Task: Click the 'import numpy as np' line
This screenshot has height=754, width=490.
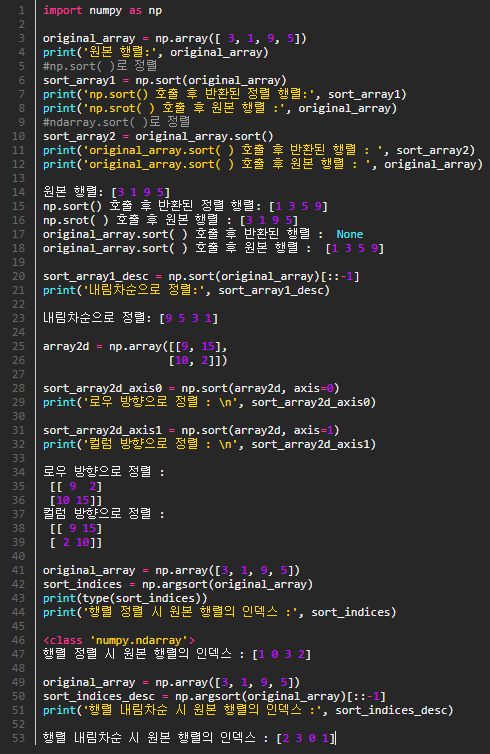Action: 102,10
